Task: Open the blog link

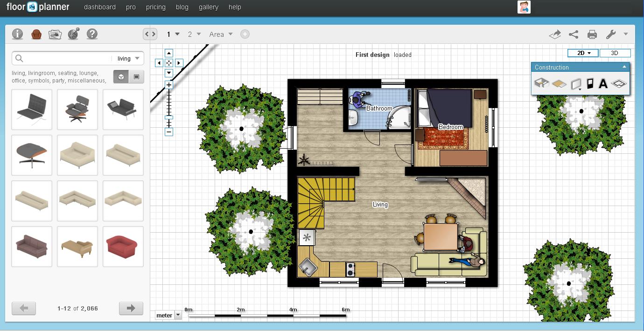Action: 182,7
